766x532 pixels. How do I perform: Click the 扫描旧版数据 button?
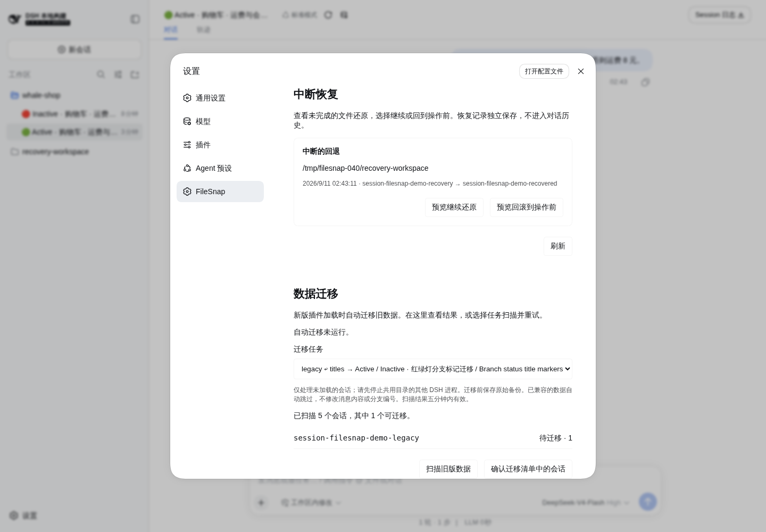[448, 469]
